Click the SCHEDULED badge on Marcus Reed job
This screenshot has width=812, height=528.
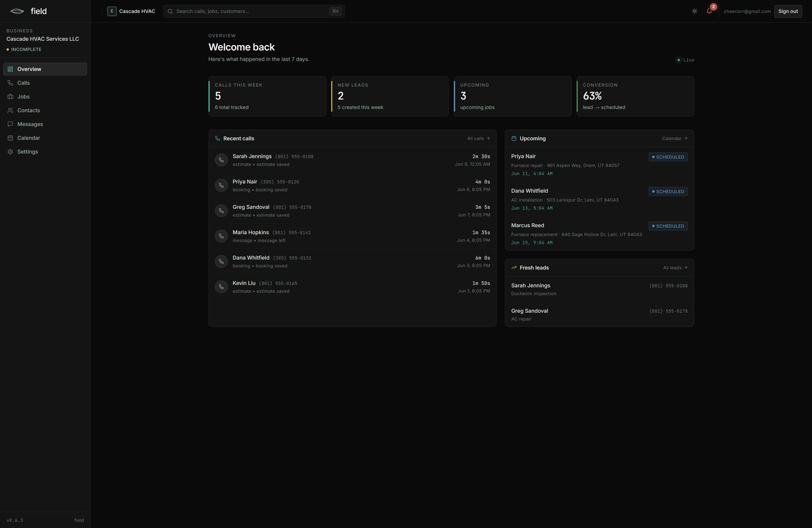[668, 226]
